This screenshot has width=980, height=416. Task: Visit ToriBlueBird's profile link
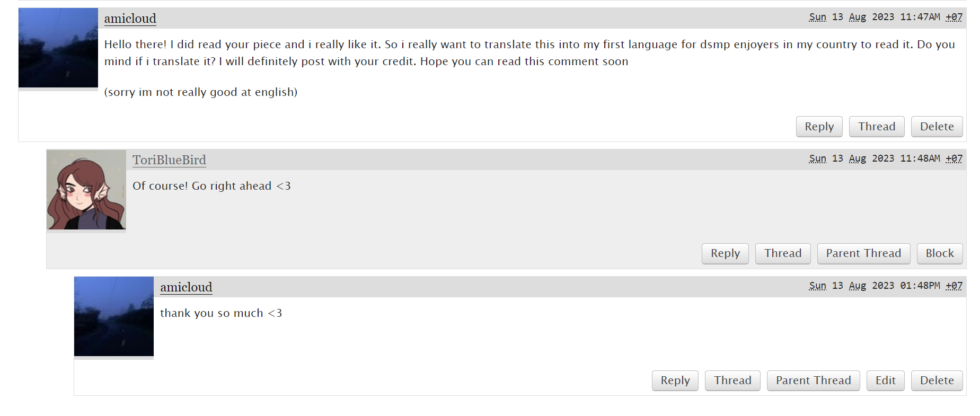coord(169,160)
